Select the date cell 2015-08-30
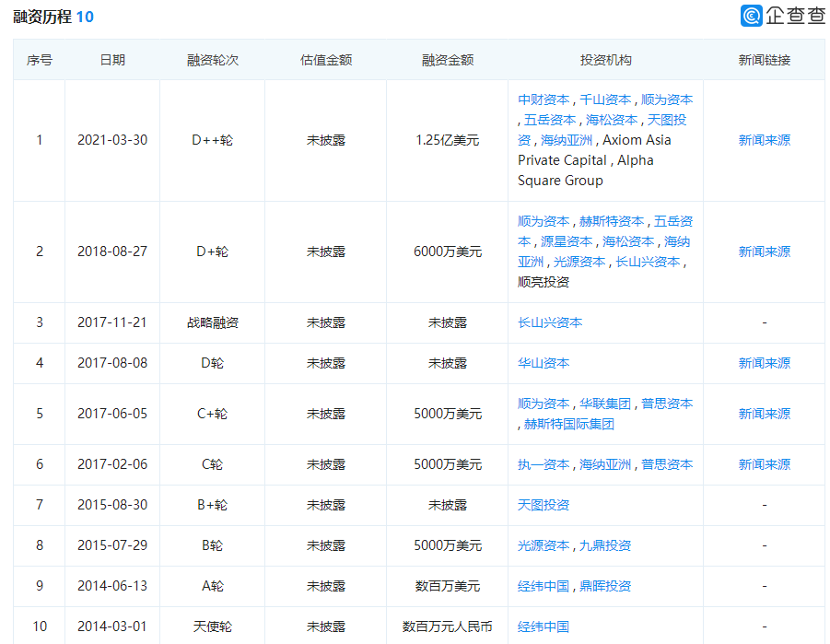Viewport: 830px width, 644px height. (112, 505)
